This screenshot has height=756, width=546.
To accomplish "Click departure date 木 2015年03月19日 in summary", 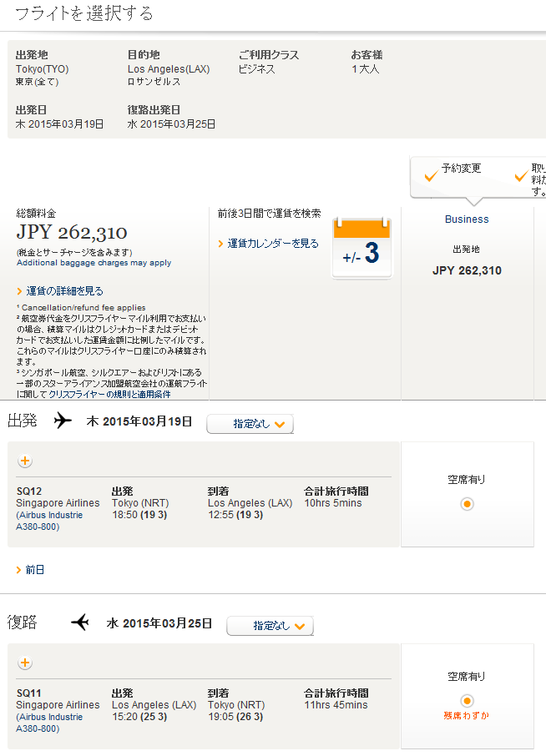I will pyautogui.click(x=60, y=124).
